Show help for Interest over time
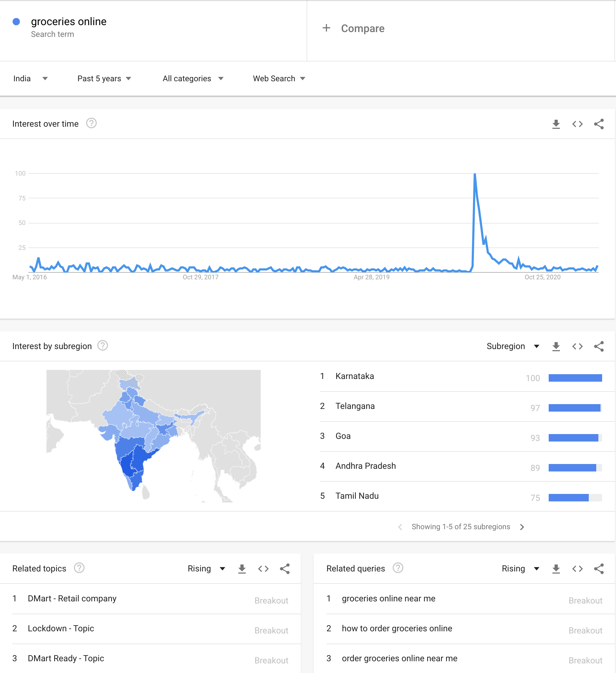The image size is (616, 673). point(91,123)
